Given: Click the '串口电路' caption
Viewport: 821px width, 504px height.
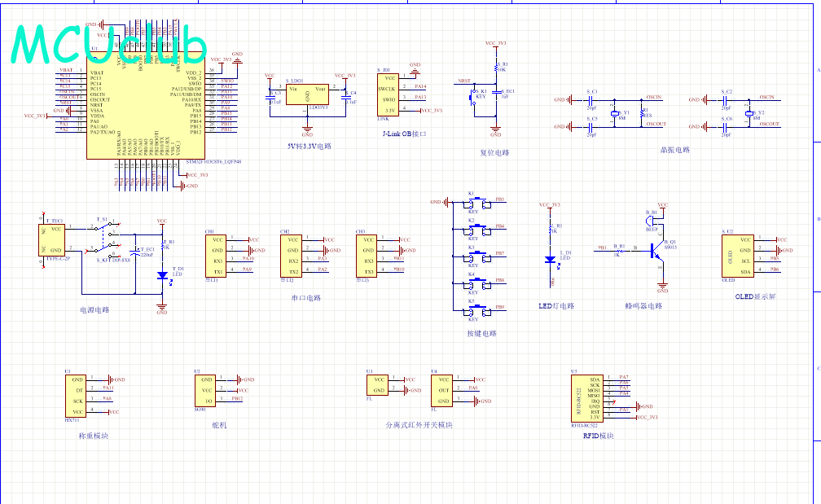Looking at the screenshot, I should (306, 298).
